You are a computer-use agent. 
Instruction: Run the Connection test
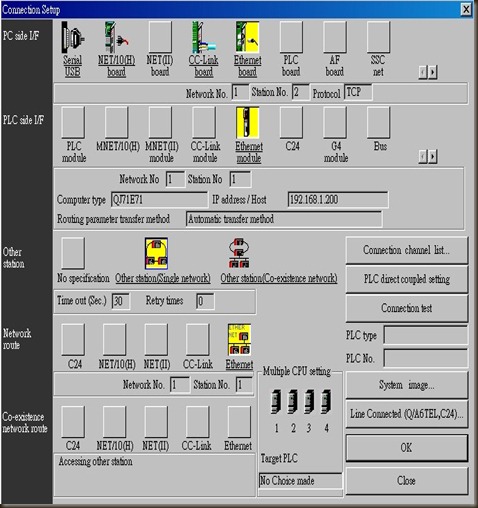coord(407,308)
